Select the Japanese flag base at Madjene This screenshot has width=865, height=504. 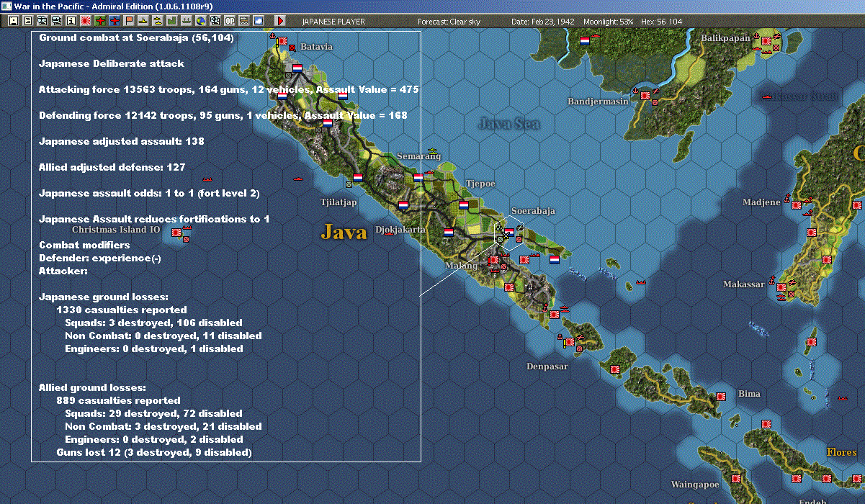coord(797,205)
